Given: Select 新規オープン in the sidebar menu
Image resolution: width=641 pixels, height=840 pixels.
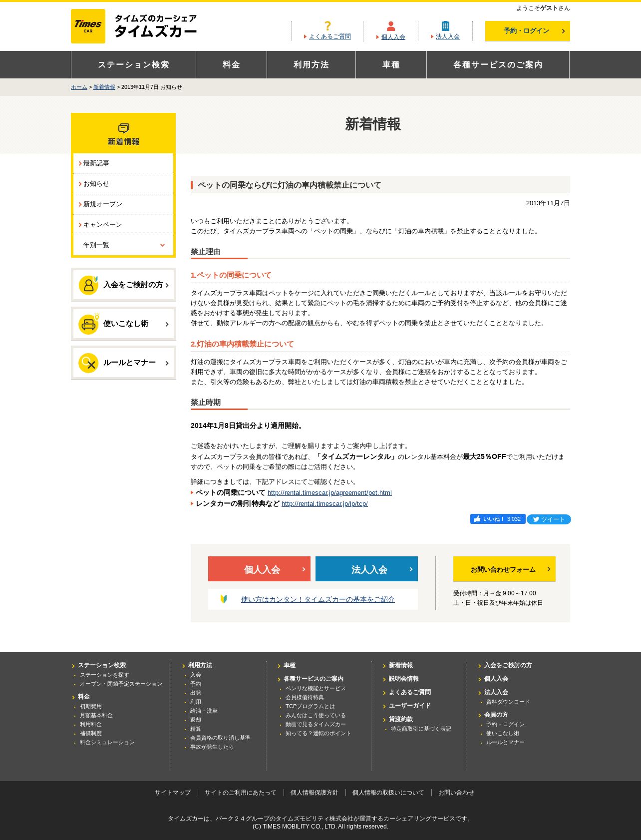Looking at the screenshot, I should coord(123,204).
